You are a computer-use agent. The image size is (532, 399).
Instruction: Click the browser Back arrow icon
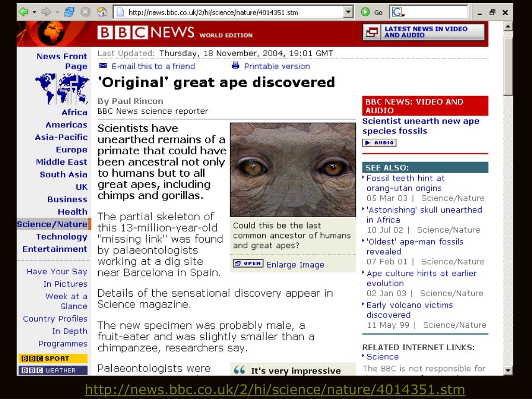[x=23, y=12]
